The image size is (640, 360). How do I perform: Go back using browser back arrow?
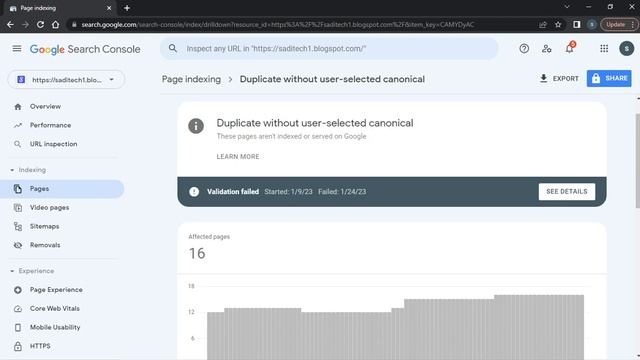coord(10,24)
